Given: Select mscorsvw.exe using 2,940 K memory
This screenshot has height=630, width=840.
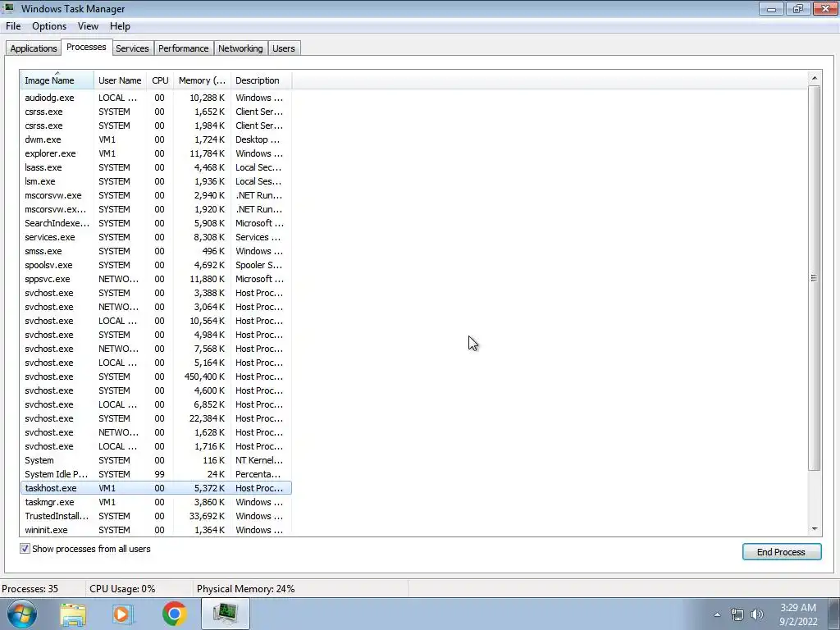Looking at the screenshot, I should [x=156, y=195].
